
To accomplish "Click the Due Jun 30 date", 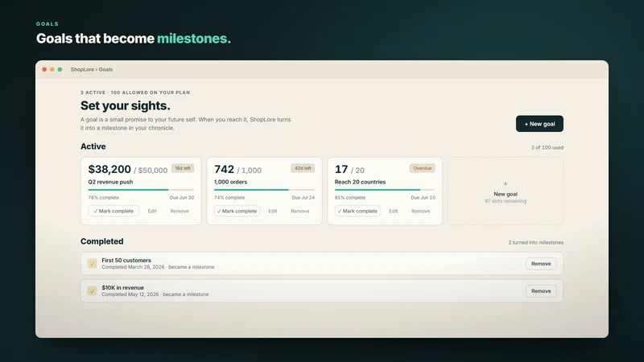I will [182, 197].
